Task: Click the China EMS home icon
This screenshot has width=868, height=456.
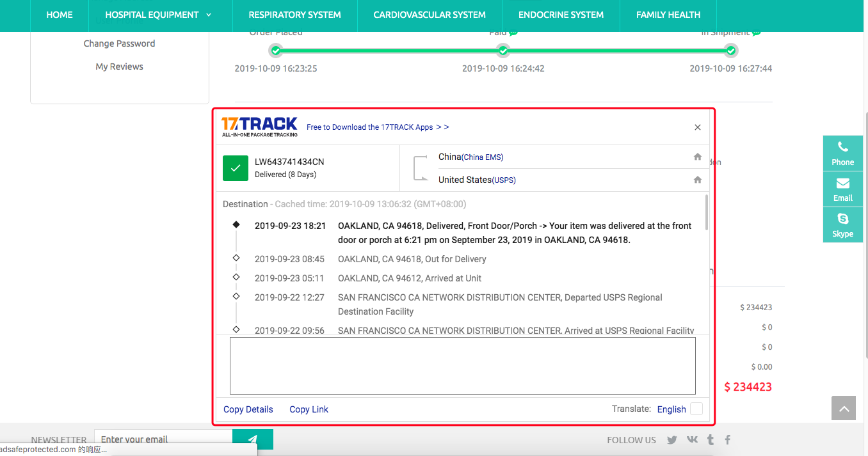Action: [x=698, y=157]
